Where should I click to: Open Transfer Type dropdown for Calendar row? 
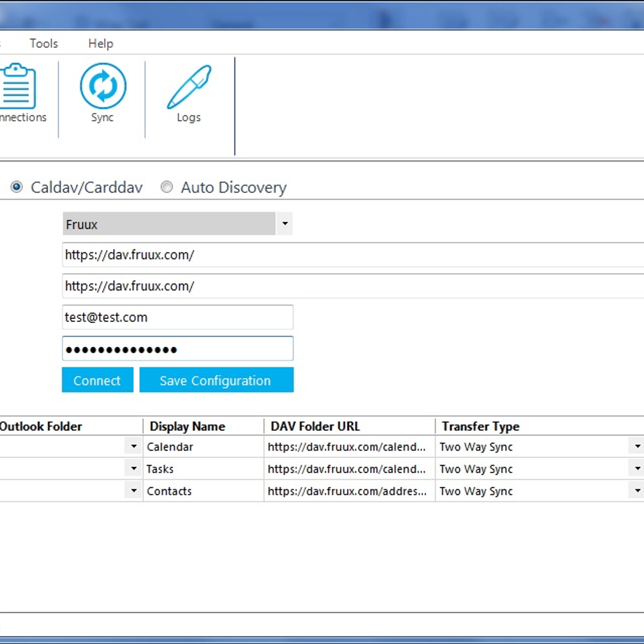636,447
